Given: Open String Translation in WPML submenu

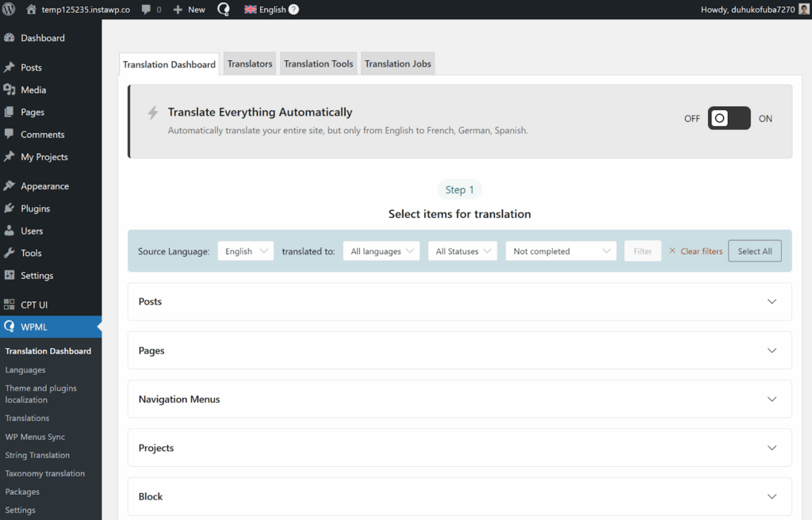Looking at the screenshot, I should pyautogui.click(x=37, y=455).
